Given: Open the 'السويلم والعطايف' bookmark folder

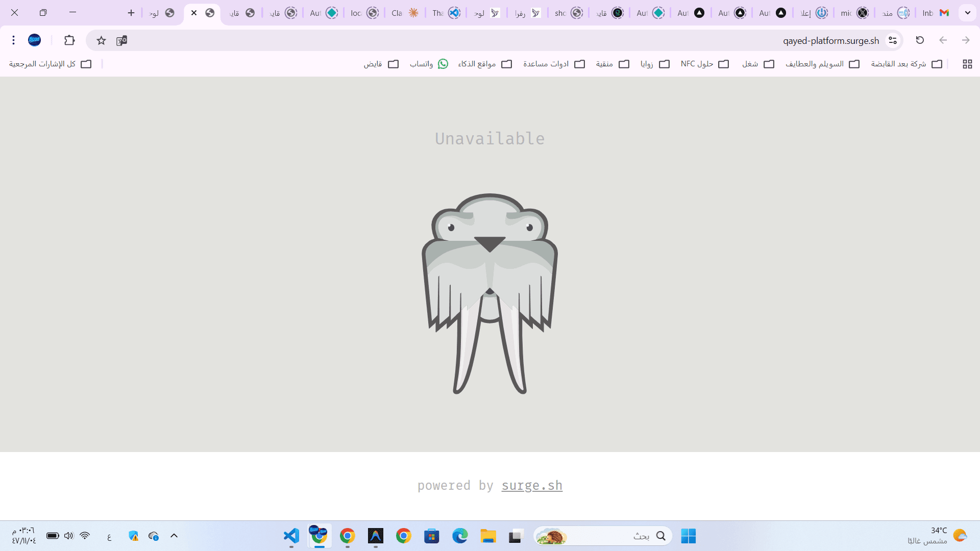Looking at the screenshot, I should click(x=823, y=64).
